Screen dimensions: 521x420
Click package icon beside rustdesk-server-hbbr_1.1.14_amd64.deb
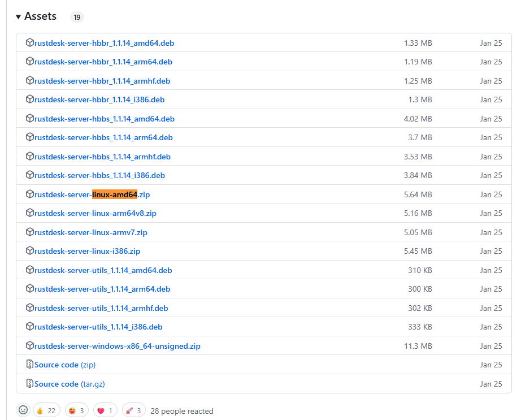pyautogui.click(x=30, y=43)
